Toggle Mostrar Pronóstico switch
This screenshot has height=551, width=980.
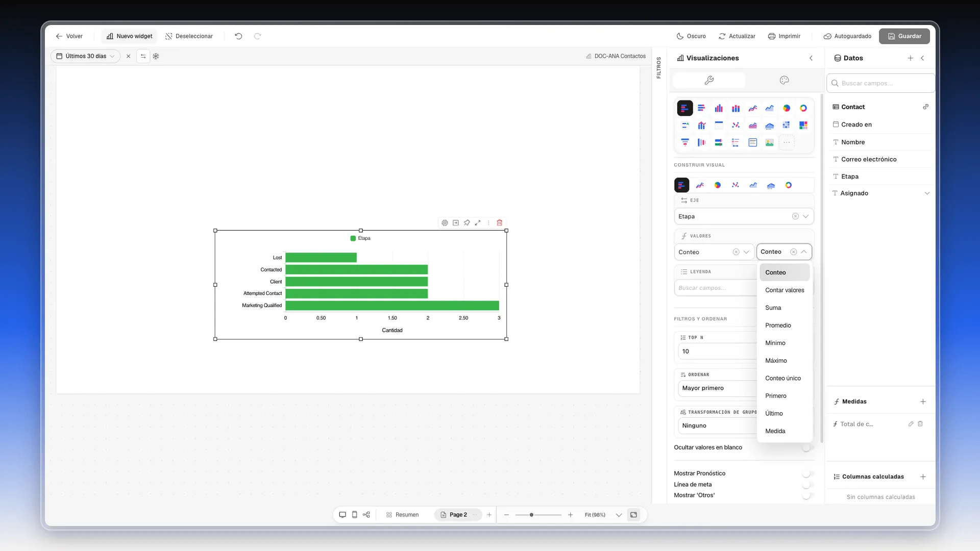(x=807, y=473)
